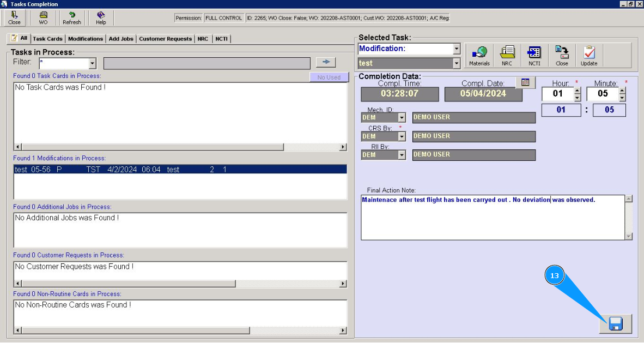Screen dimensions: 644x343
Task: Select the 'test 05-56' modification row
Action: pos(180,170)
